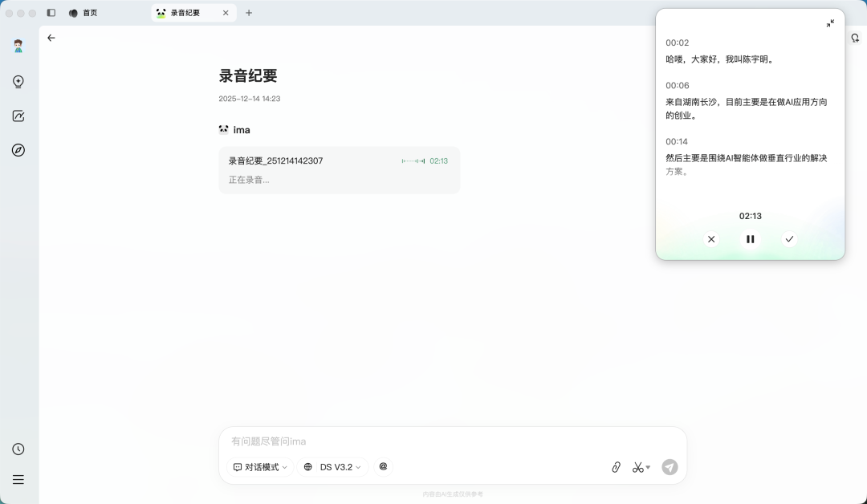The height and width of the screenshot is (504, 867).
Task: Open history via the clock icon in sidebar
Action: [x=18, y=449]
